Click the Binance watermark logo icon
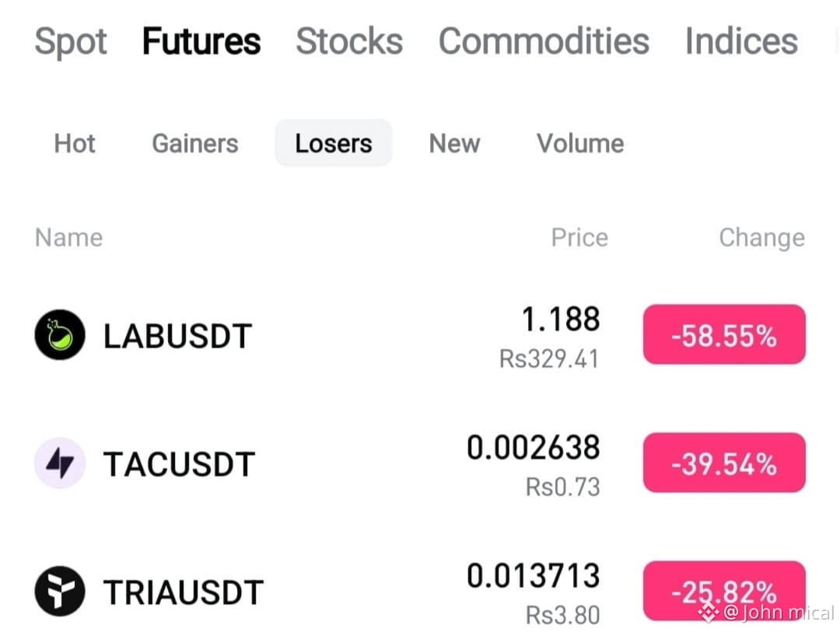This screenshot has height=632, width=840. point(709,612)
